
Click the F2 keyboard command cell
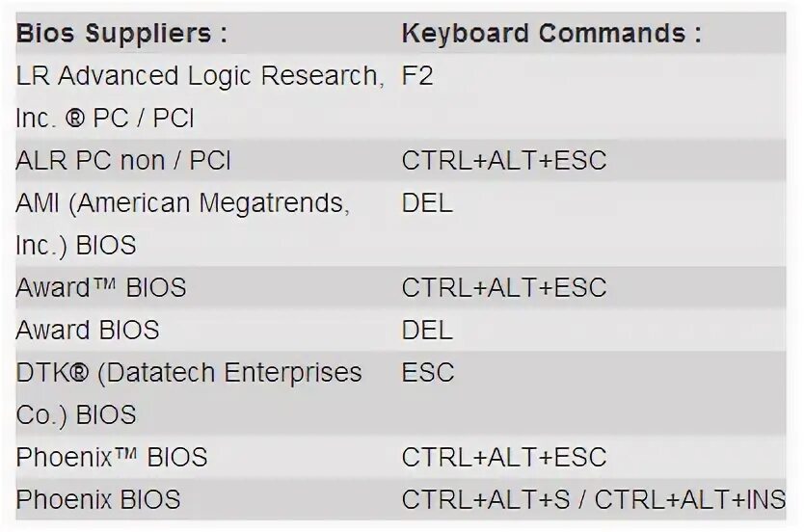pyautogui.click(x=417, y=76)
